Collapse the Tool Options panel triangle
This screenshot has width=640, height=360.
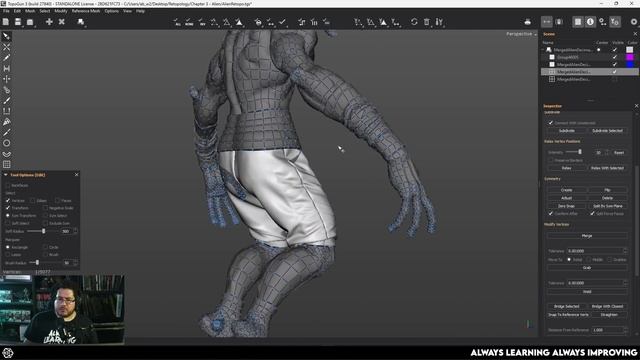6,175
